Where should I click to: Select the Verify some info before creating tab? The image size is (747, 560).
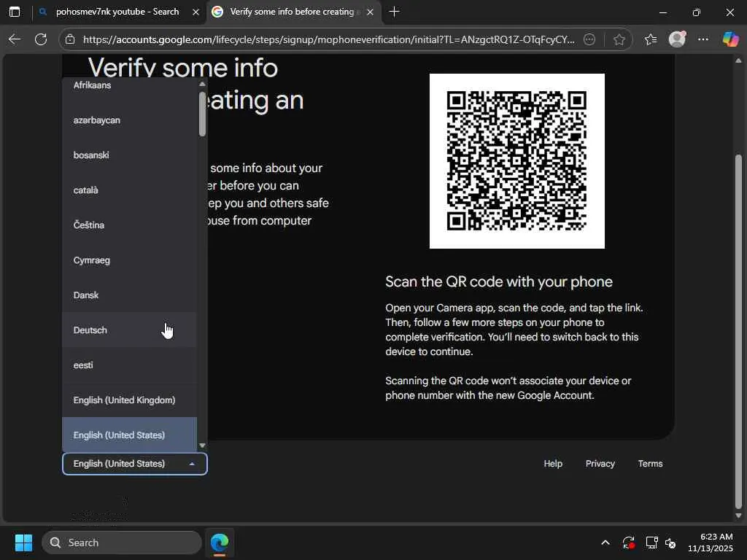[x=292, y=12]
